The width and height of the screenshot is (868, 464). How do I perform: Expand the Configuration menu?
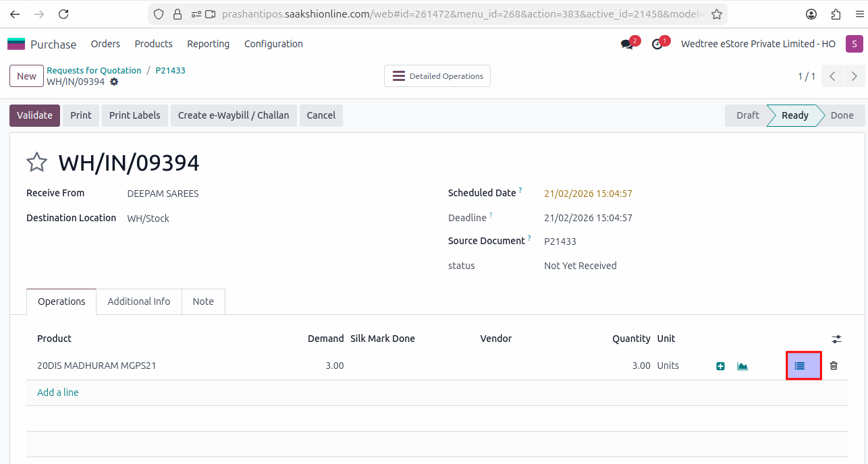coord(273,44)
